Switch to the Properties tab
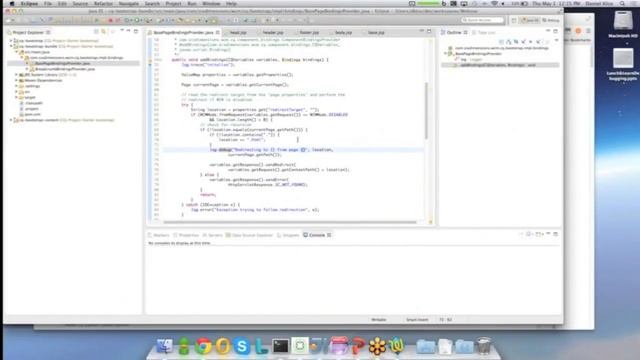 point(186,235)
